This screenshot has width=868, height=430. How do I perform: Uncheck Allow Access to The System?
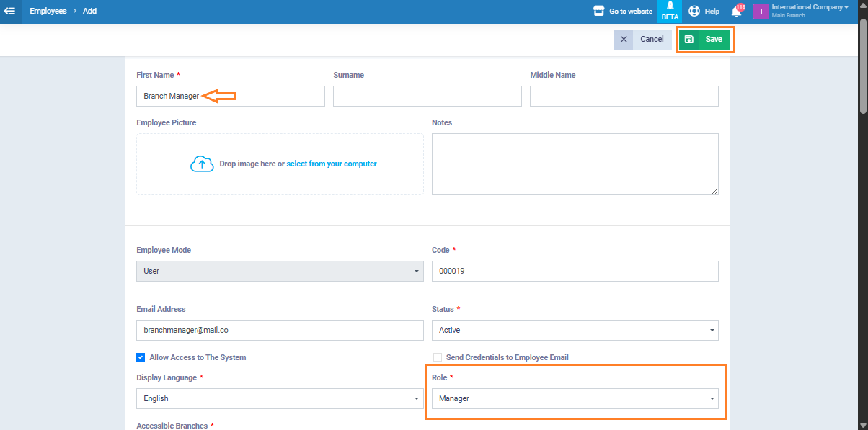[x=141, y=357]
